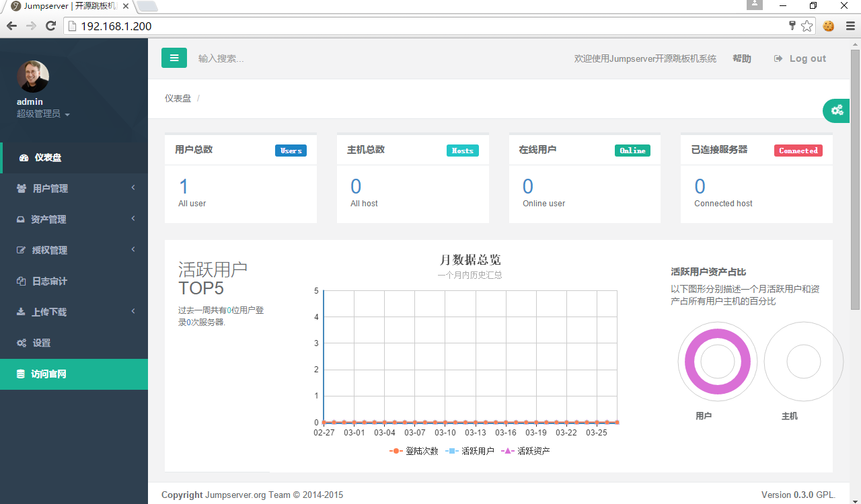This screenshot has width=861, height=504.
Task: Click the Jumpserver tab favicon
Action: point(15,6)
